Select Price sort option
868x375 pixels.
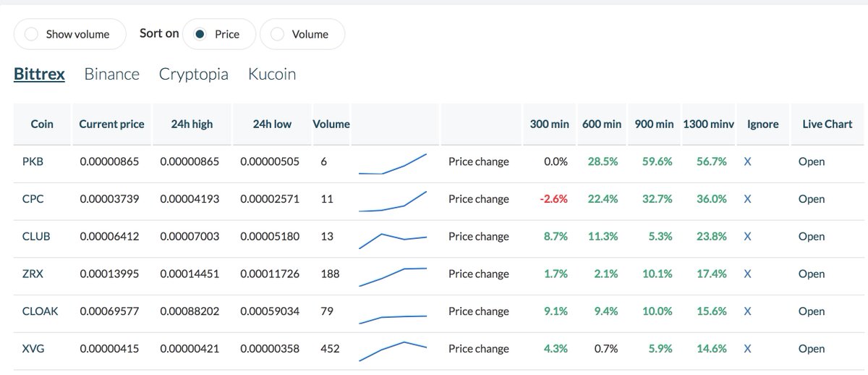(219, 34)
